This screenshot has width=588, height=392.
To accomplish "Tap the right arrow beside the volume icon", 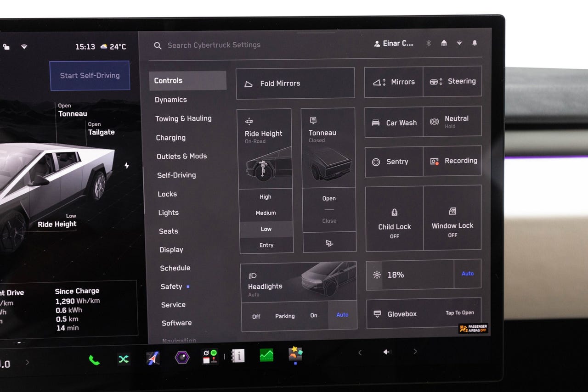I will pyautogui.click(x=415, y=351).
